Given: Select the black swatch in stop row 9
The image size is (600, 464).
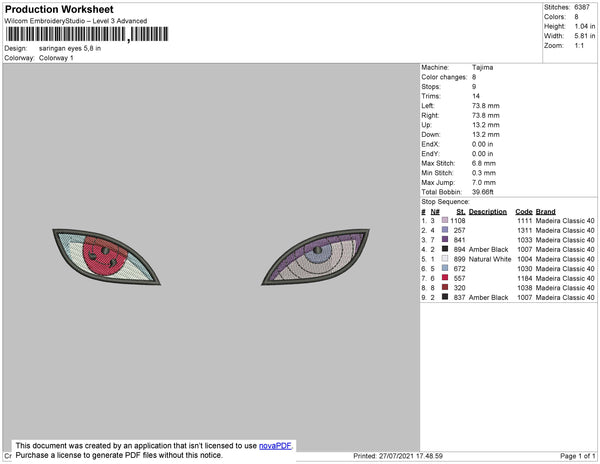Looking at the screenshot, I should [x=445, y=297].
